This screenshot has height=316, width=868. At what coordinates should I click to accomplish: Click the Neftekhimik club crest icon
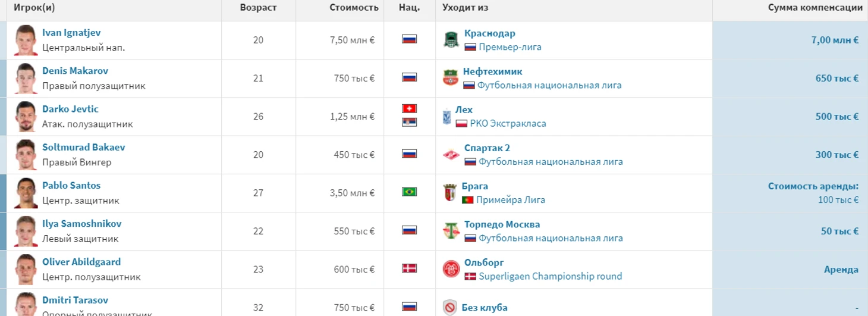pyautogui.click(x=451, y=78)
